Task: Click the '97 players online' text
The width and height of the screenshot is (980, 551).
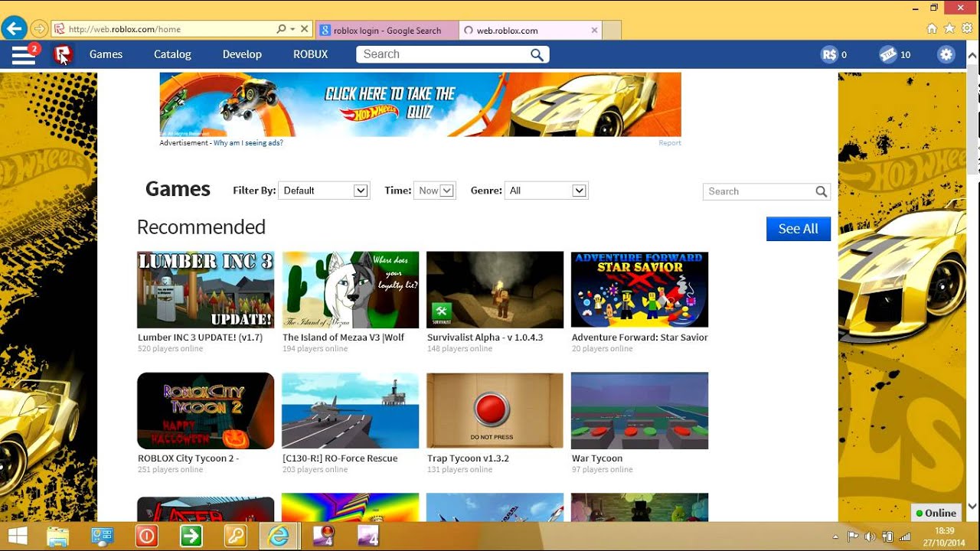Action: [x=602, y=470]
